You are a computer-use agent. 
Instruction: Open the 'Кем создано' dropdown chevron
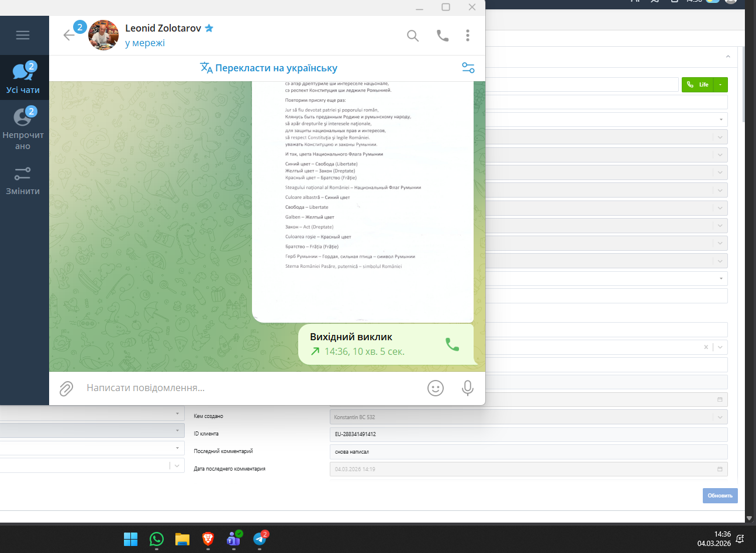[x=720, y=417]
